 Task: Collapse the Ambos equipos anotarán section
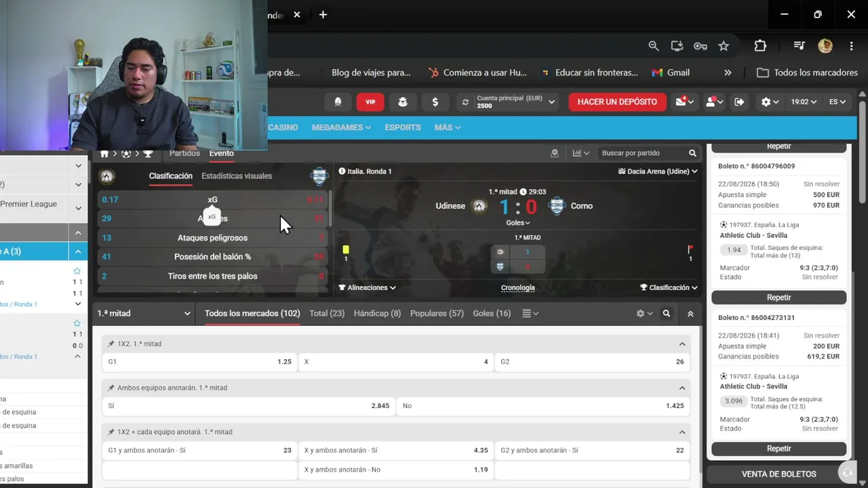coord(682,388)
